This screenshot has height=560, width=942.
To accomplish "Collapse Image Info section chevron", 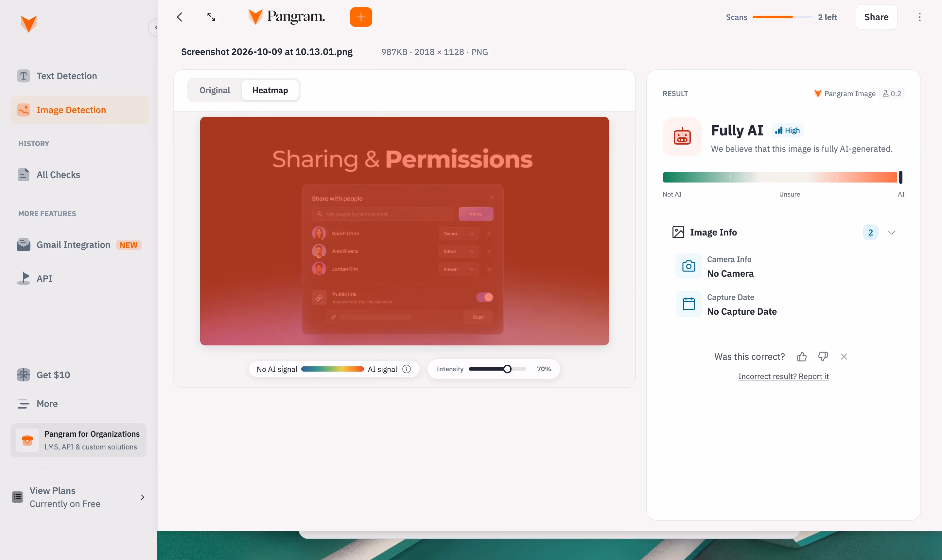I will point(891,233).
